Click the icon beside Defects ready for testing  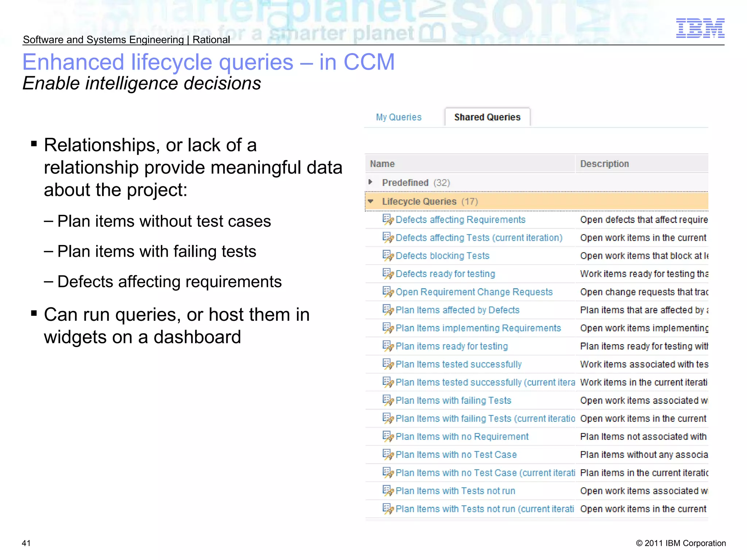[x=388, y=274]
